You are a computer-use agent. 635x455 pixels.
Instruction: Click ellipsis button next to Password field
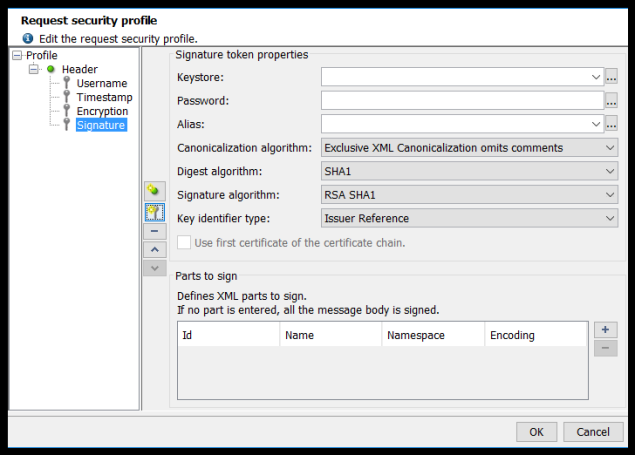(612, 100)
